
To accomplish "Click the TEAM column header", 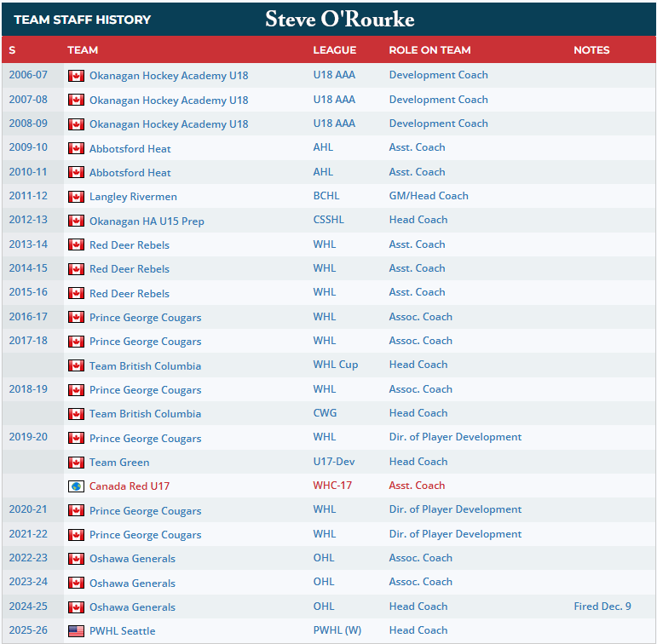I will [x=83, y=50].
